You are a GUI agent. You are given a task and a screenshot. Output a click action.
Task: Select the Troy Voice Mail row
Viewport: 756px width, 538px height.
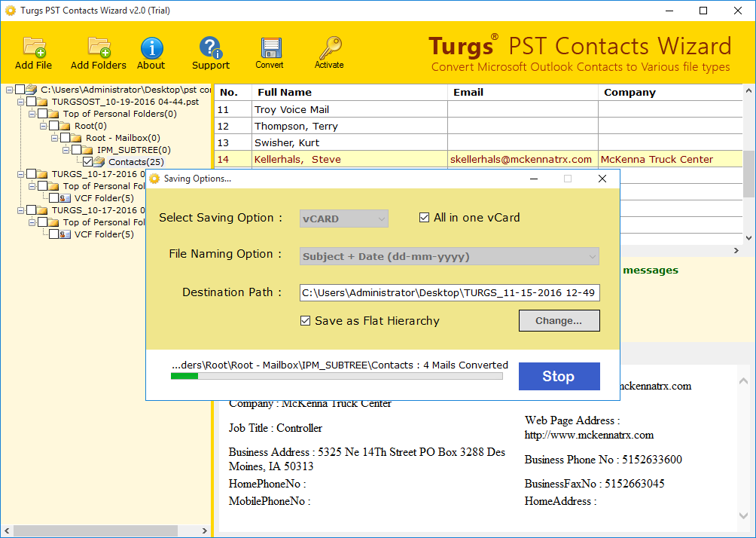[x=478, y=109]
